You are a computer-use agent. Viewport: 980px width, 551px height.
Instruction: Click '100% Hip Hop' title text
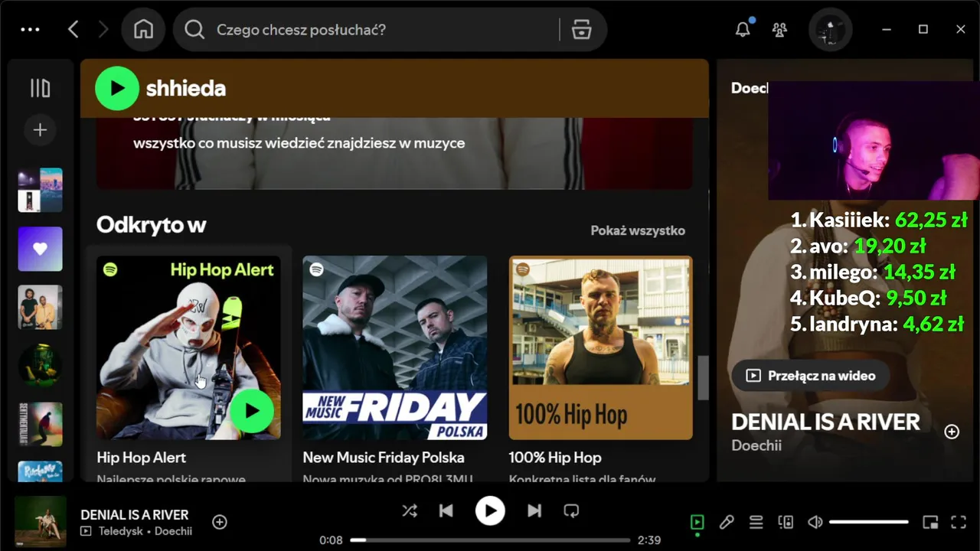(x=555, y=458)
